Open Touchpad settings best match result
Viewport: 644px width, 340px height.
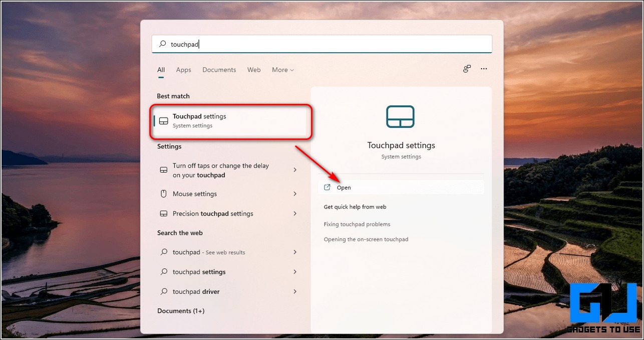[230, 121]
